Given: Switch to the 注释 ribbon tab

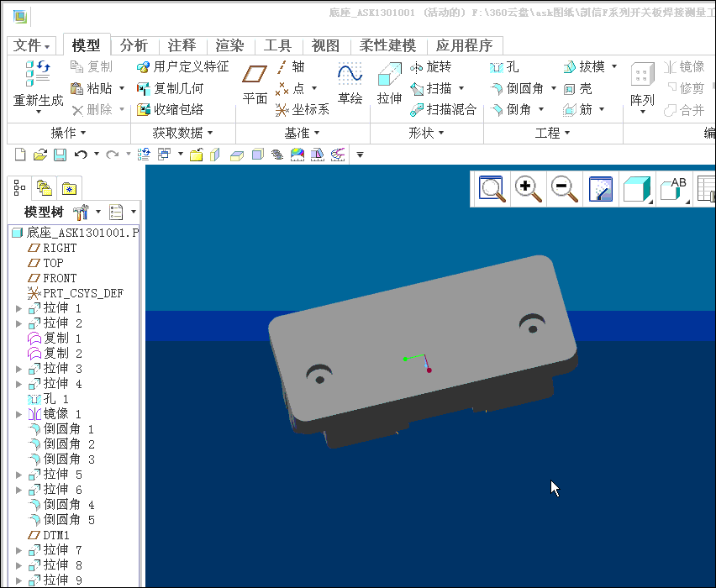Looking at the screenshot, I should pos(182,45).
